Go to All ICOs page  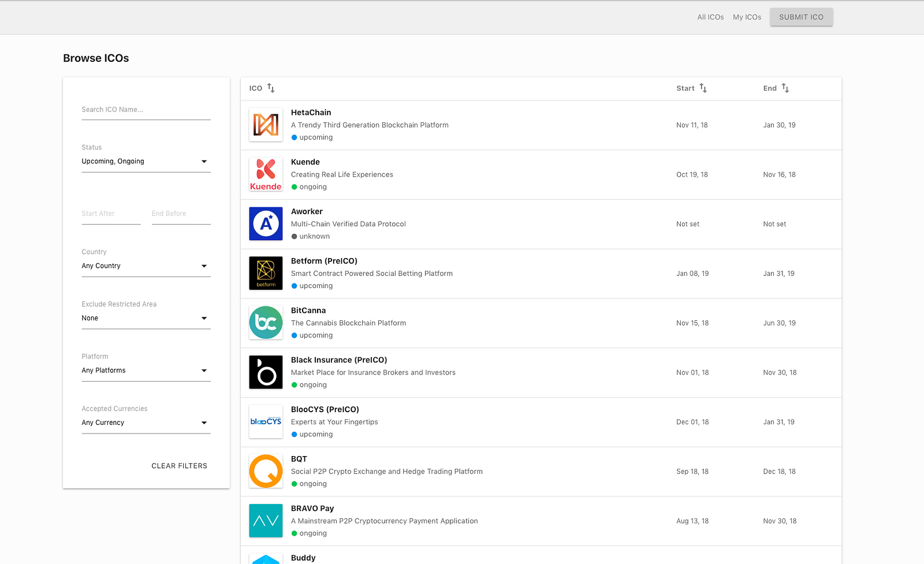[710, 17]
